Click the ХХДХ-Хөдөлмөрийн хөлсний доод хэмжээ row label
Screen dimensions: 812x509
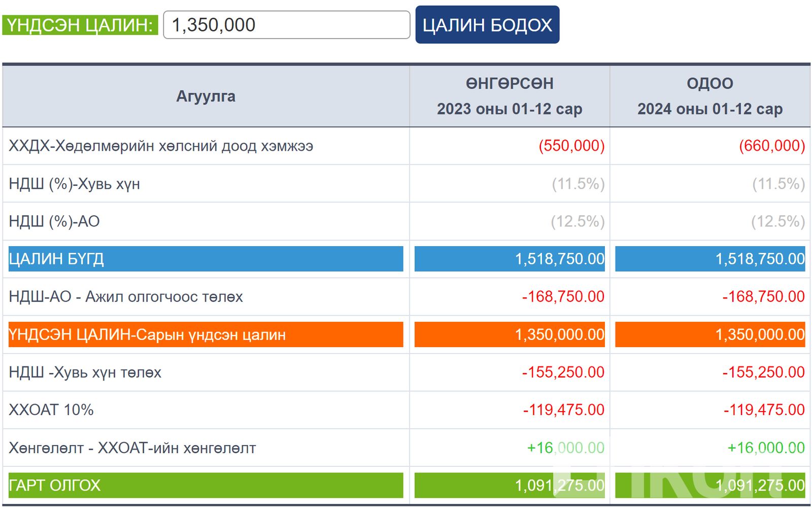pyautogui.click(x=161, y=146)
